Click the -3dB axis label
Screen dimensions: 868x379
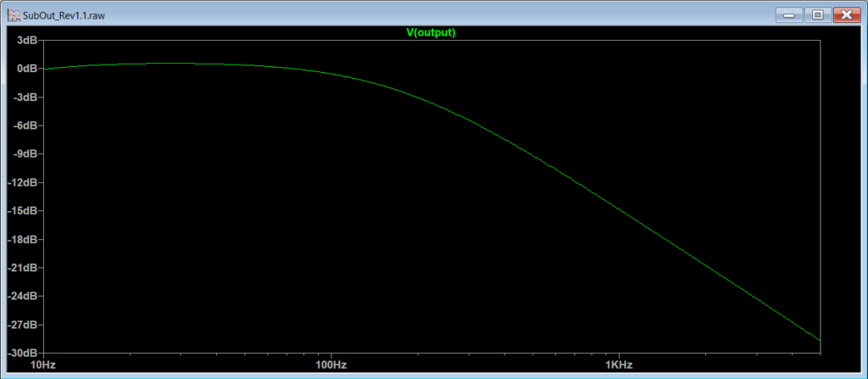tap(26, 97)
